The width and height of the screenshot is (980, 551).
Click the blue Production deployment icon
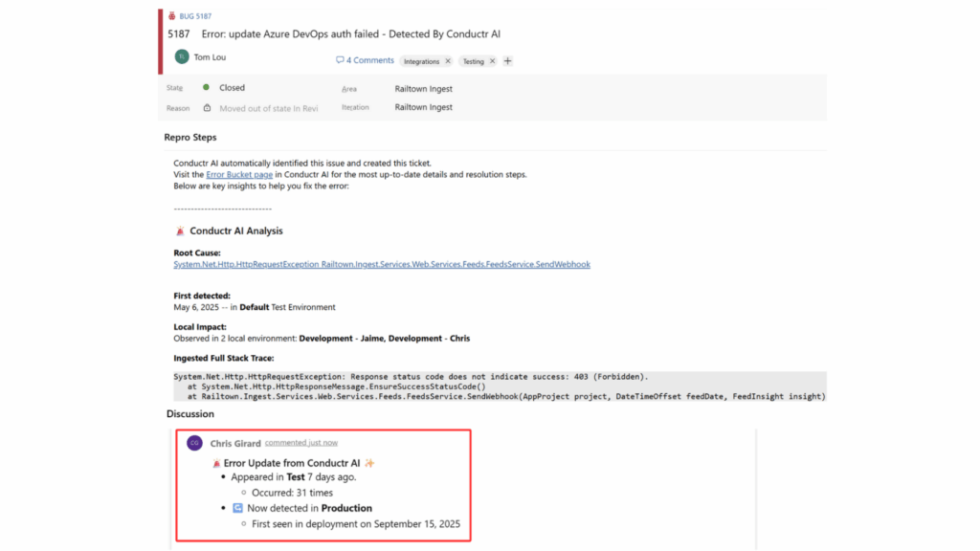[237, 508]
